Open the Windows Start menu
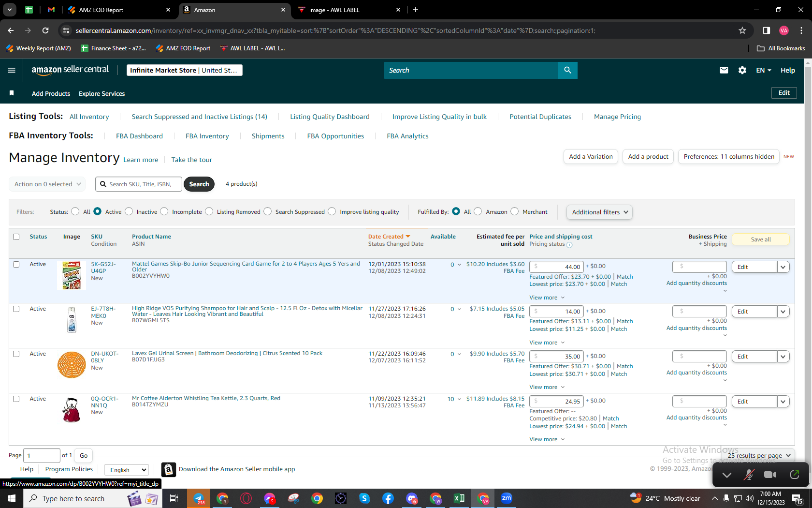 coord(12,498)
